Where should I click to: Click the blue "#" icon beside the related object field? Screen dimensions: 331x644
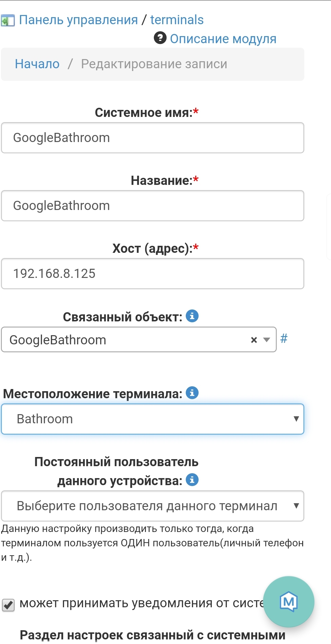tap(284, 339)
